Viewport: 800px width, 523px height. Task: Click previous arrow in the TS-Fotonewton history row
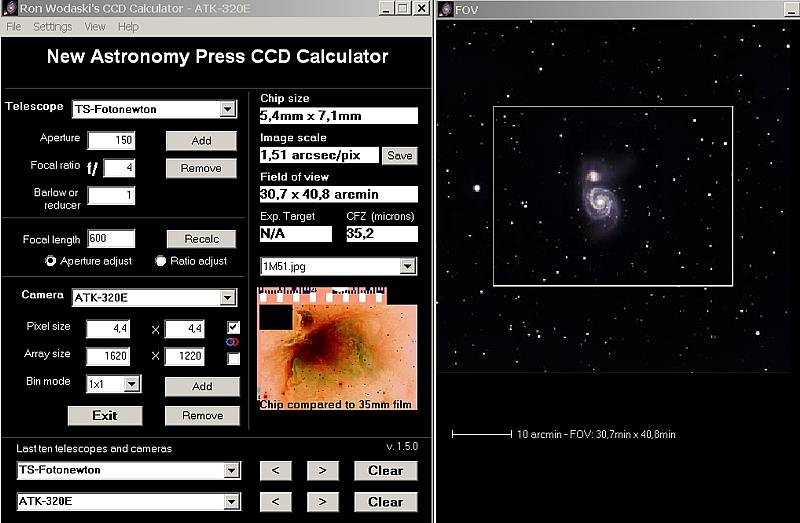[275, 471]
